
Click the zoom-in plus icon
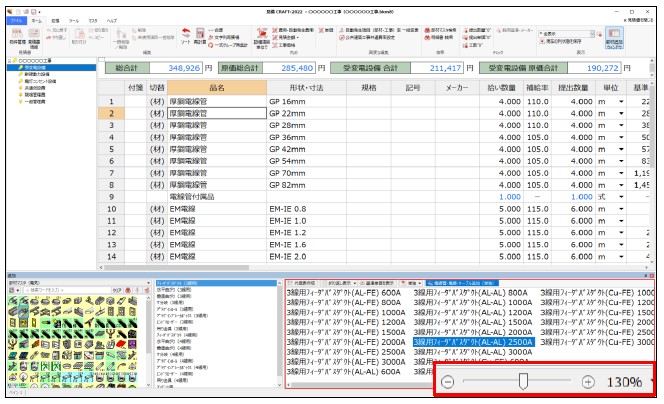coord(588,382)
